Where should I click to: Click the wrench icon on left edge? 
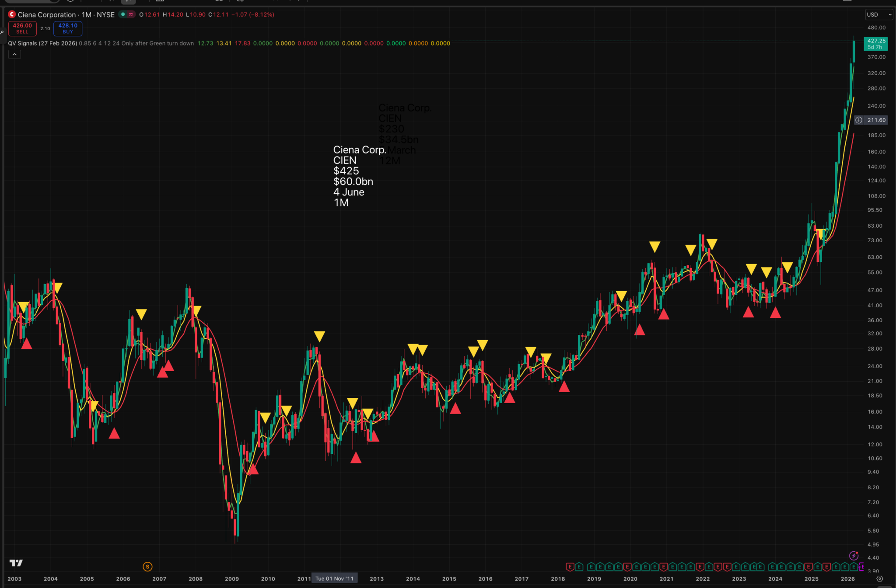pyautogui.click(x=2, y=32)
